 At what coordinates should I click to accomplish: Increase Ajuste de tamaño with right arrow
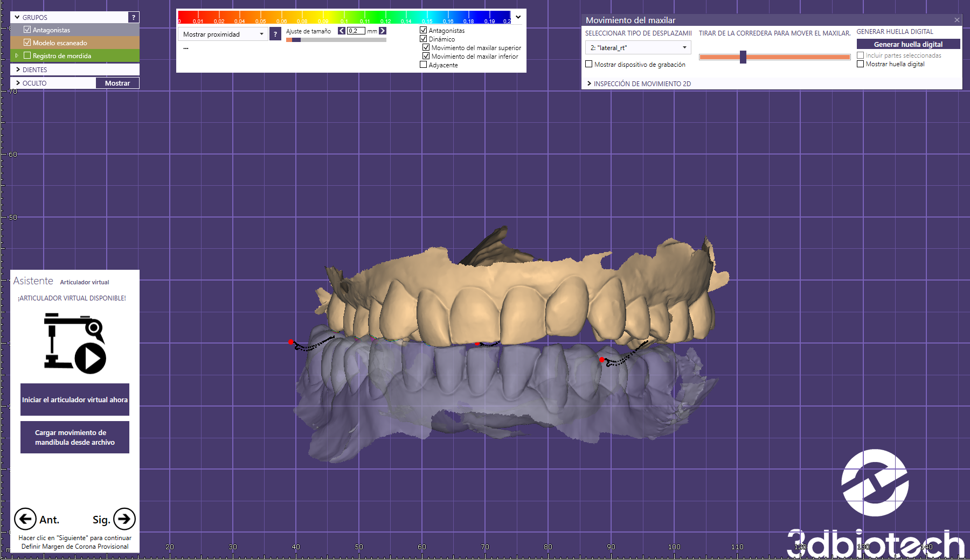(383, 31)
